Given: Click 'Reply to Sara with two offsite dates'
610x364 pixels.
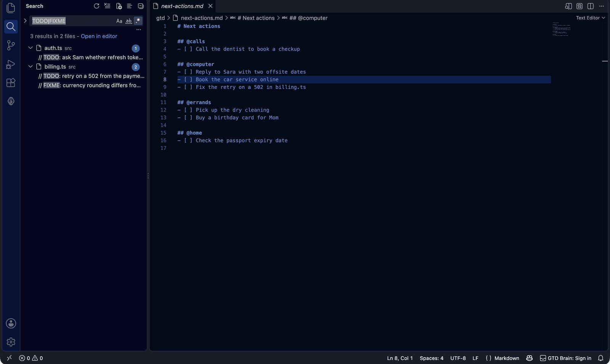Looking at the screenshot, I should pyautogui.click(x=251, y=72).
